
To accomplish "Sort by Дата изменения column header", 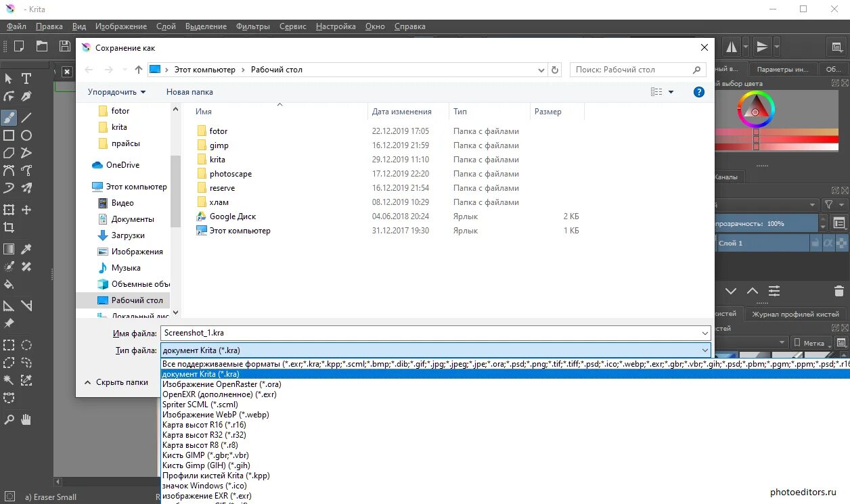I will pos(402,112).
